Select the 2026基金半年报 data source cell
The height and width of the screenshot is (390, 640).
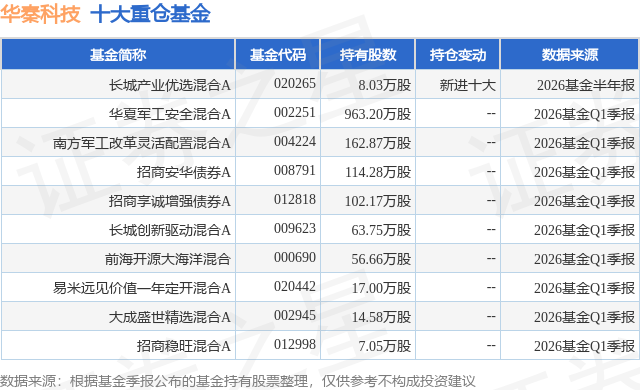(x=586, y=85)
